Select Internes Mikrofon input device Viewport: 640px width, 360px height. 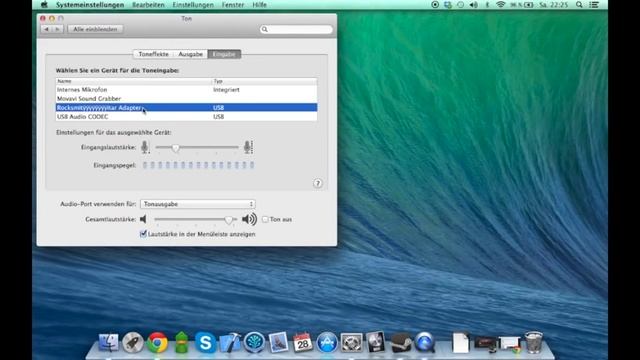[186, 89]
